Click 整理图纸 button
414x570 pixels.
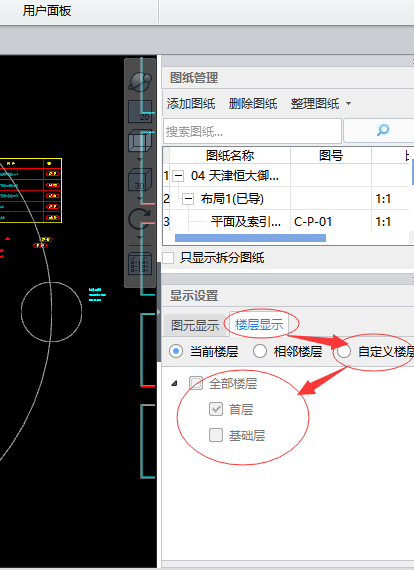coord(315,104)
